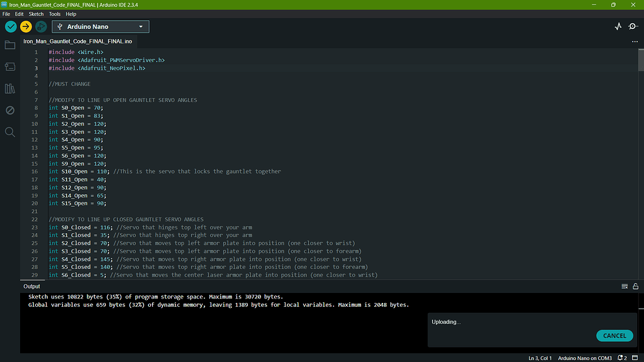Image resolution: width=644 pixels, height=362 pixels.
Task: Open the Serial Monitor icon
Action: coord(633,26)
